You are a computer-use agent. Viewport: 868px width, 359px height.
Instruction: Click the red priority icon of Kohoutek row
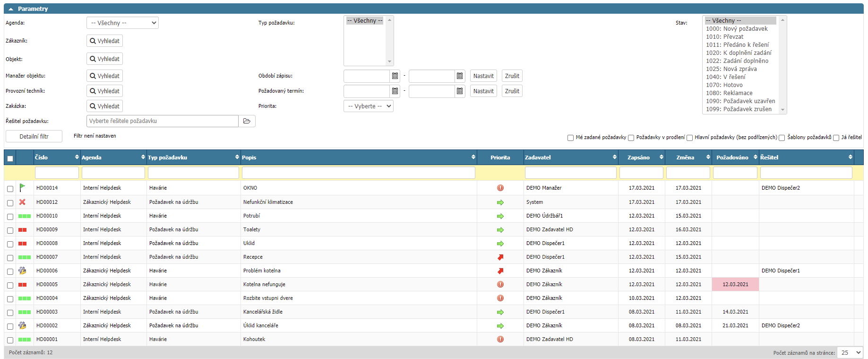(x=500, y=339)
